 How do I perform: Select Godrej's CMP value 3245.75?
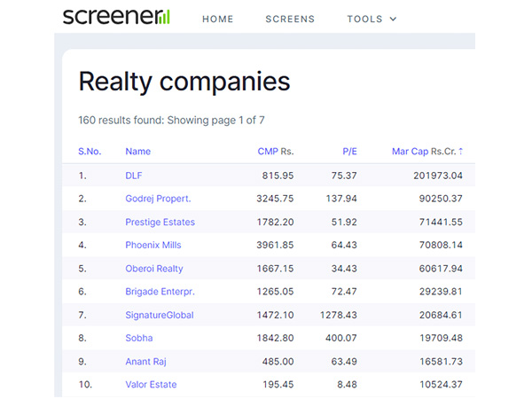pyautogui.click(x=275, y=199)
